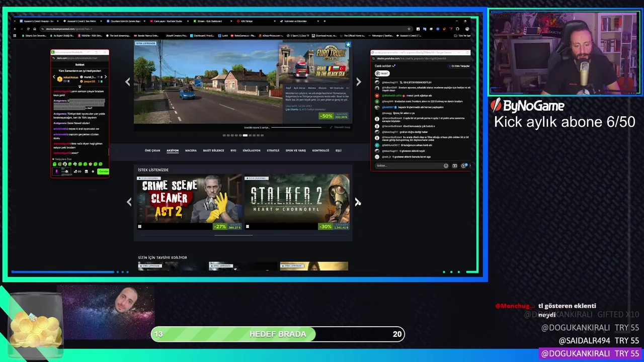Select the KONTROLCÜ category tab

point(320,150)
